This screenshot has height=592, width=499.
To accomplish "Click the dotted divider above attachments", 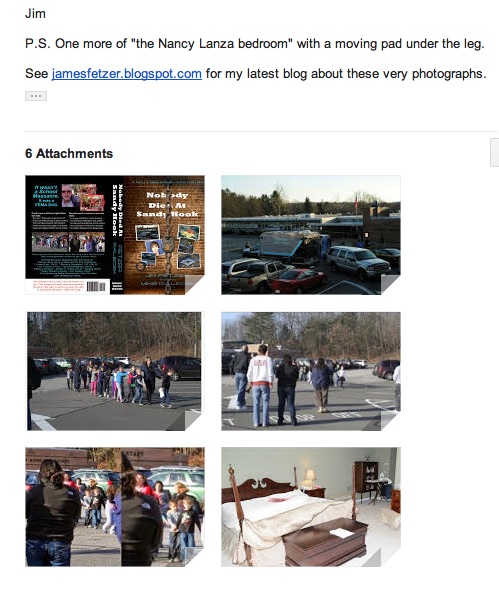I will point(262,131).
